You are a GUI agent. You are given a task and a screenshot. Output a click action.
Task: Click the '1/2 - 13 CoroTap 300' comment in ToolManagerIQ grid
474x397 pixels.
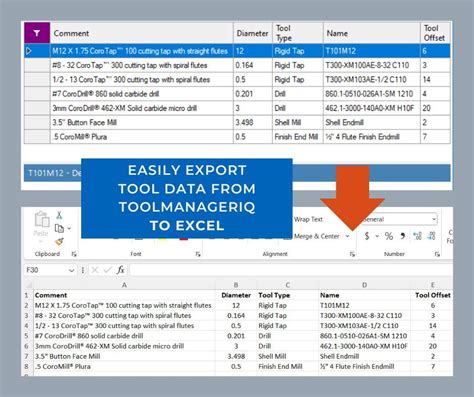click(131, 79)
